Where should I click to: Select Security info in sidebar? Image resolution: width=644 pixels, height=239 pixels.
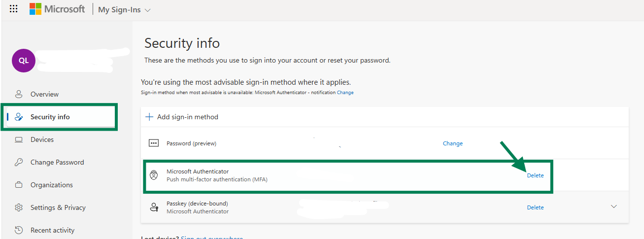(50, 117)
